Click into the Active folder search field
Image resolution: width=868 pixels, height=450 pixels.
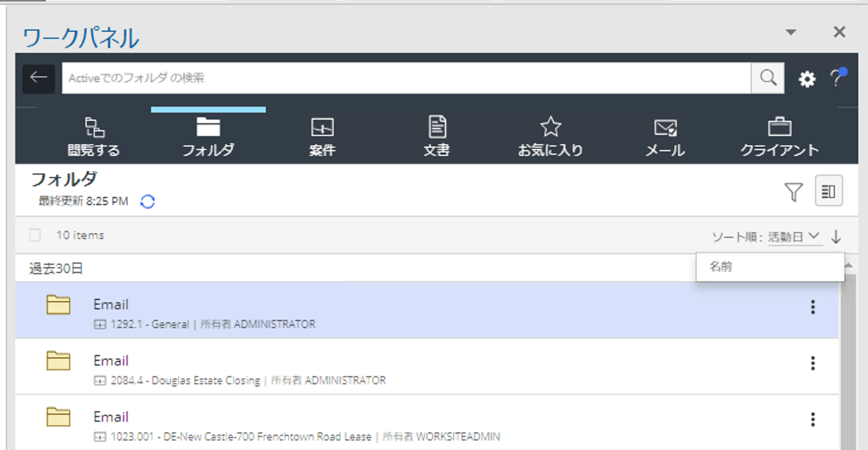404,78
